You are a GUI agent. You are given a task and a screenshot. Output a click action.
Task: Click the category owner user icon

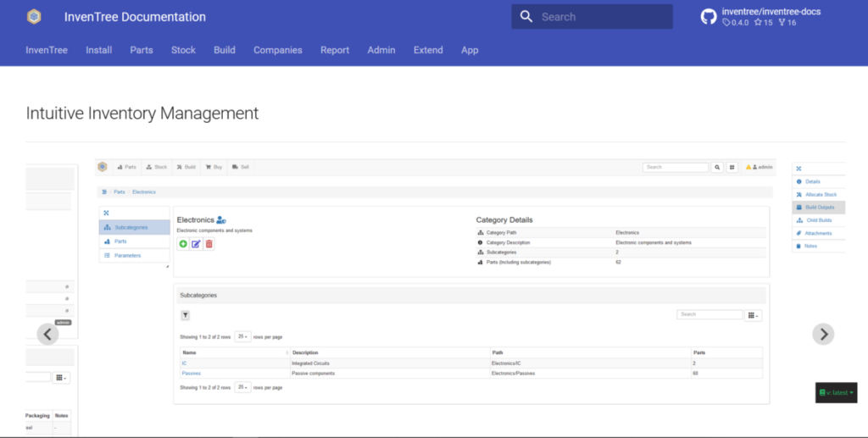(221, 220)
